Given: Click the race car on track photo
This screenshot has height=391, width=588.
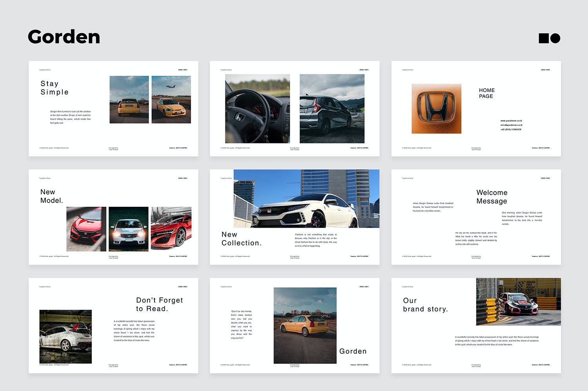Looking at the screenshot, I should (x=518, y=302).
